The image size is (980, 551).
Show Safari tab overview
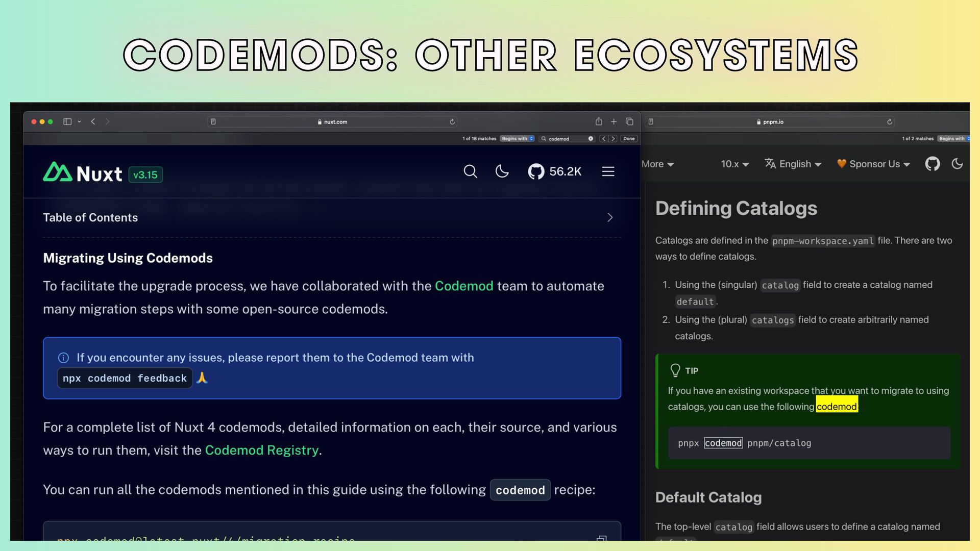click(x=629, y=121)
